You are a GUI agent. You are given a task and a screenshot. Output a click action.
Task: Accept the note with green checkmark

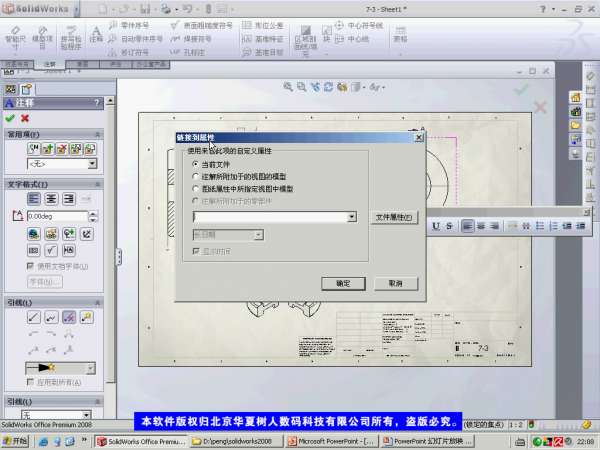[x=10, y=118]
